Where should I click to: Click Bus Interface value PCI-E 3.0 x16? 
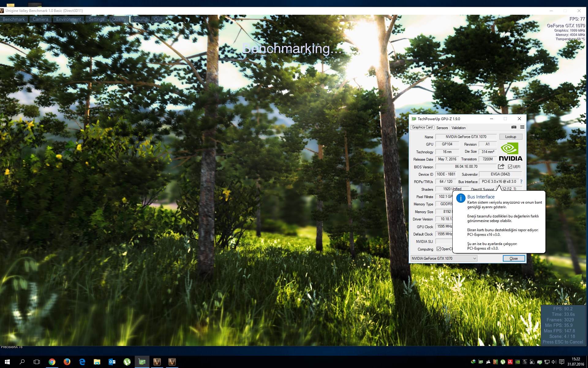(499, 182)
